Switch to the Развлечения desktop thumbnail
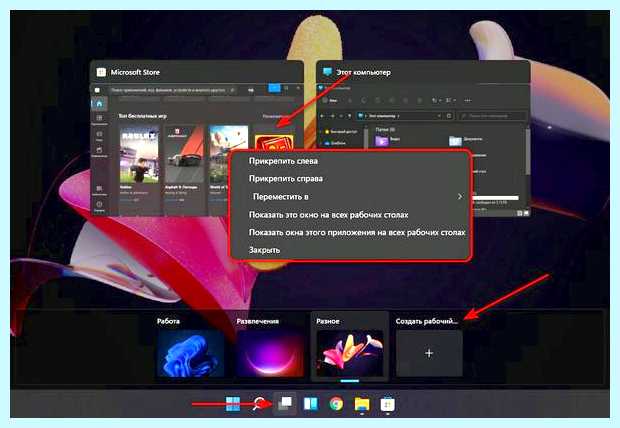Viewport: 620px width, 428px height. click(270, 353)
